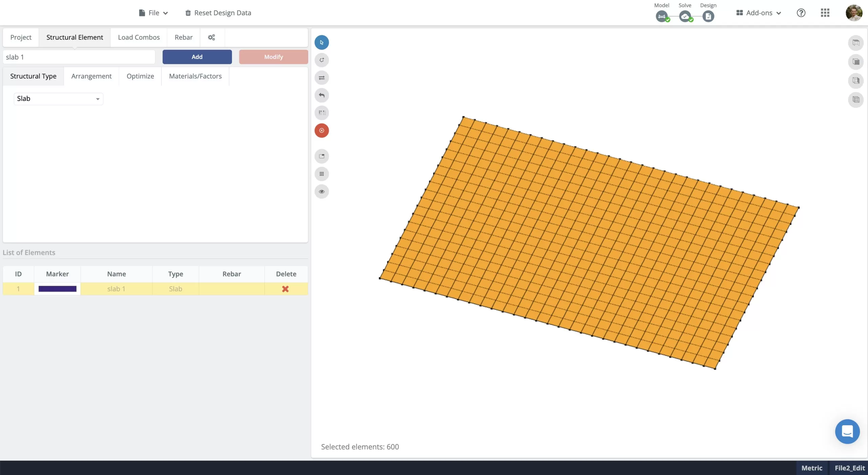Open the chat support bubble
This screenshot has width=868, height=475.
click(x=847, y=431)
